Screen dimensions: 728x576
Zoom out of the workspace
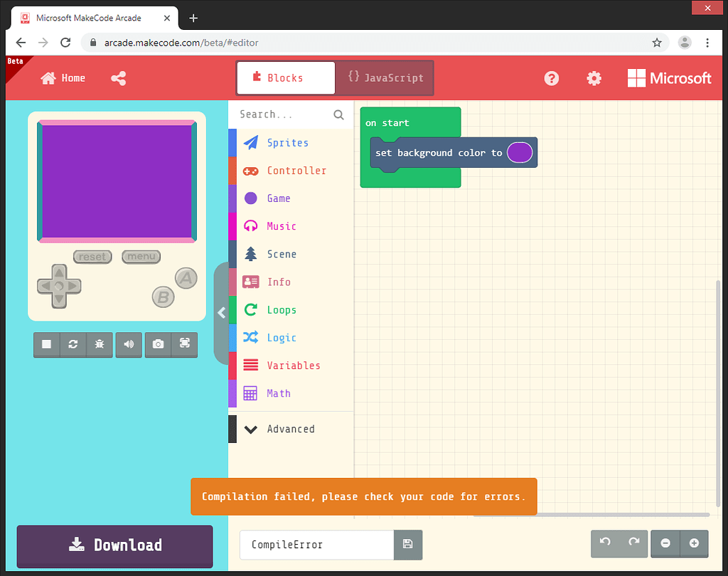pyautogui.click(x=665, y=543)
